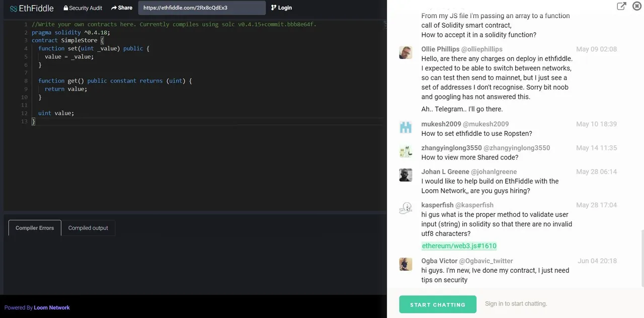Click the contract SimpleStore line
This screenshot has height=318, width=644.
click(67, 40)
